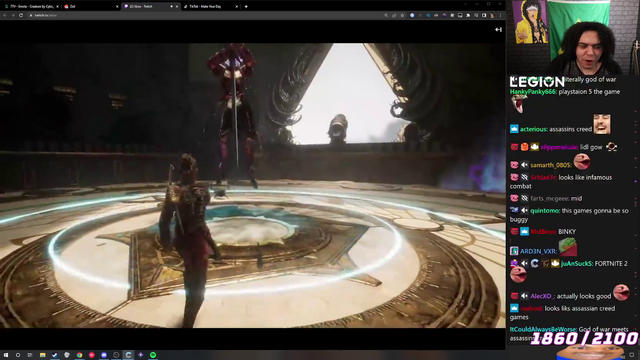
Task: Mute the Twitch tab via its speaker icon
Action: pyautogui.click(x=171, y=7)
